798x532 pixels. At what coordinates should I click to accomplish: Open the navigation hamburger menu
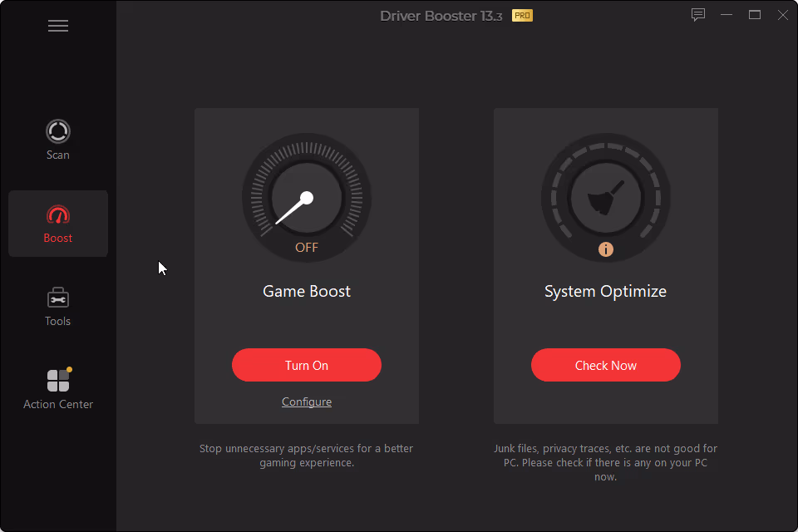click(x=58, y=26)
